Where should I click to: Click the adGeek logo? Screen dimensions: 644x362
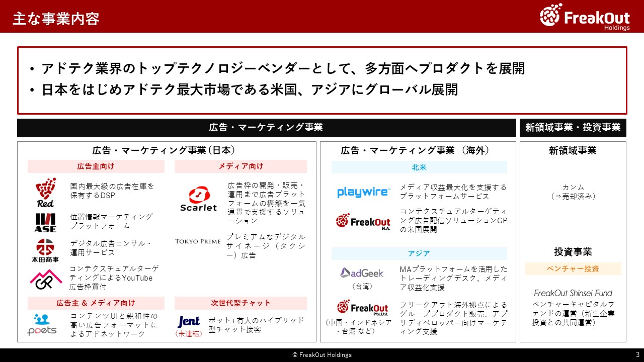[361, 273]
